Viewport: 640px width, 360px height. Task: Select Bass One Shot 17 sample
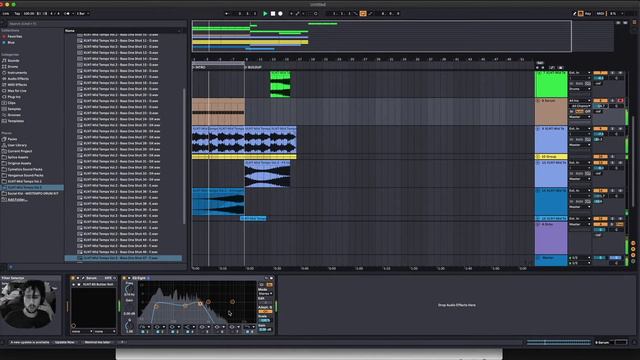121,77
